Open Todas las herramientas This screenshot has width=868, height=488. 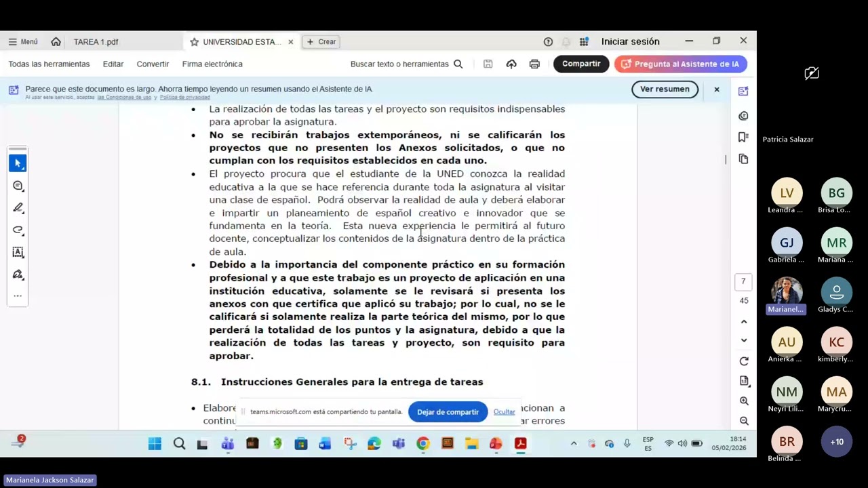[x=49, y=64]
